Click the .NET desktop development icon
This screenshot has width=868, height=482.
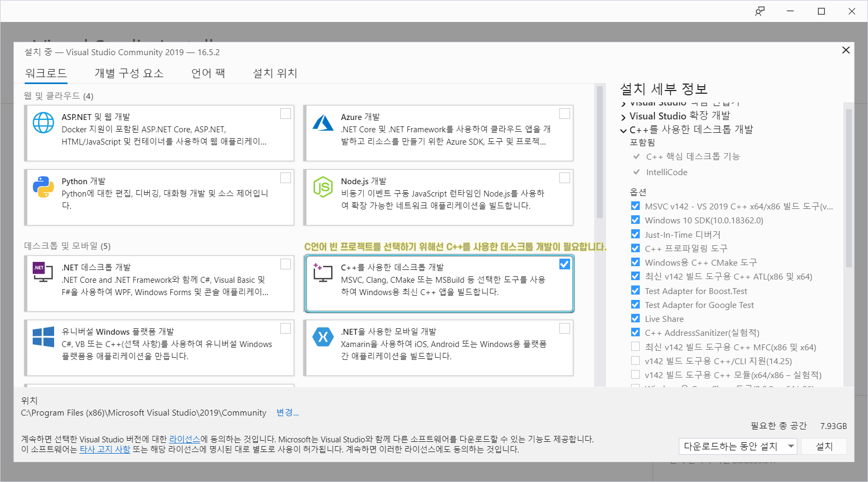43,272
